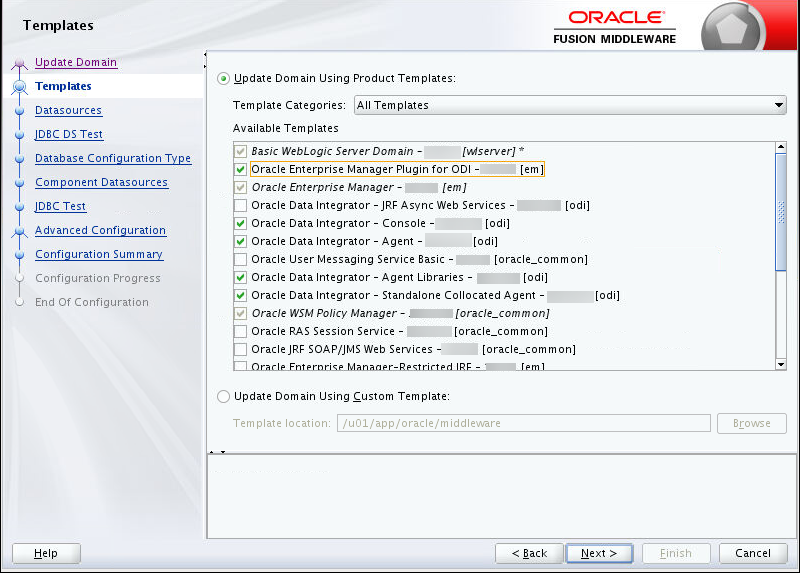Click the JDBC DS Test step node icon
The image size is (800, 573).
coord(20,135)
